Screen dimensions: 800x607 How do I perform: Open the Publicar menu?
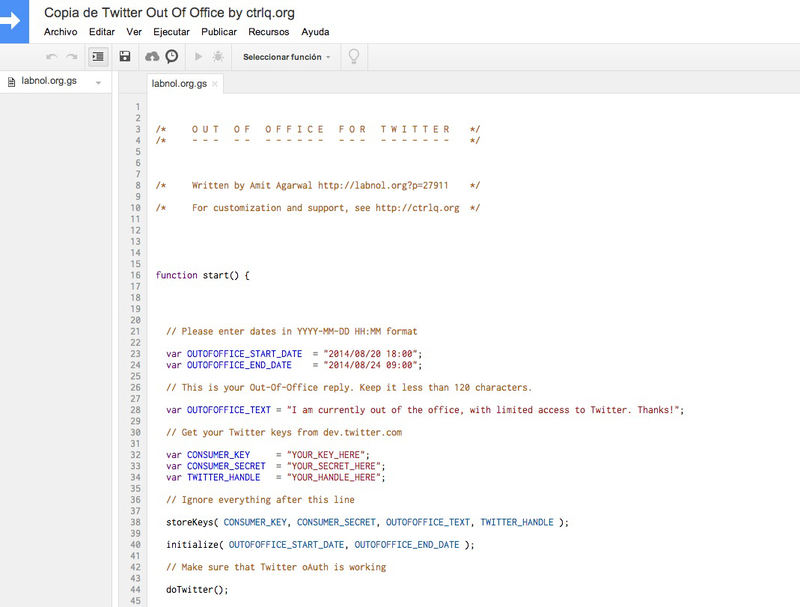[219, 32]
